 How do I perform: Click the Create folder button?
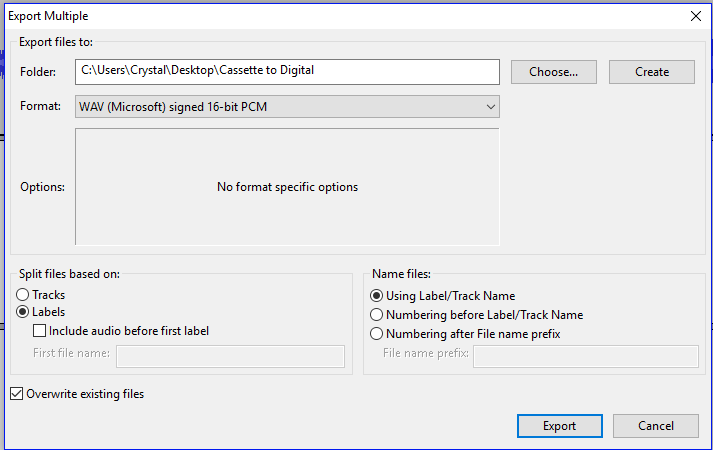click(x=652, y=72)
